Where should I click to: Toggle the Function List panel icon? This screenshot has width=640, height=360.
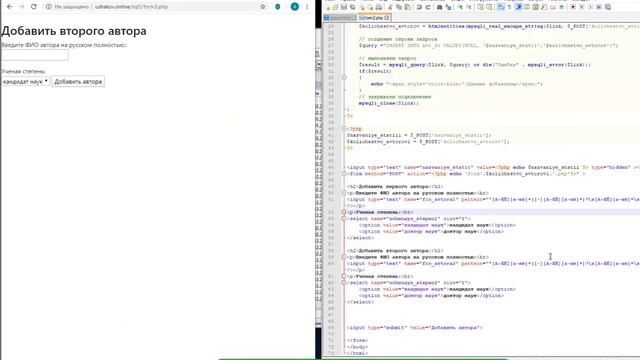544,7
